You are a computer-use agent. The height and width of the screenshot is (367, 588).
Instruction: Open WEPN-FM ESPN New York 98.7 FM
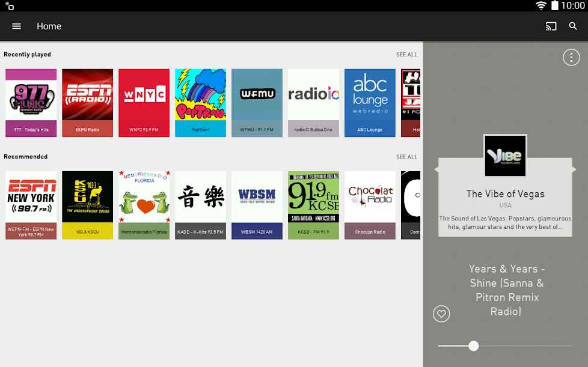(31, 205)
